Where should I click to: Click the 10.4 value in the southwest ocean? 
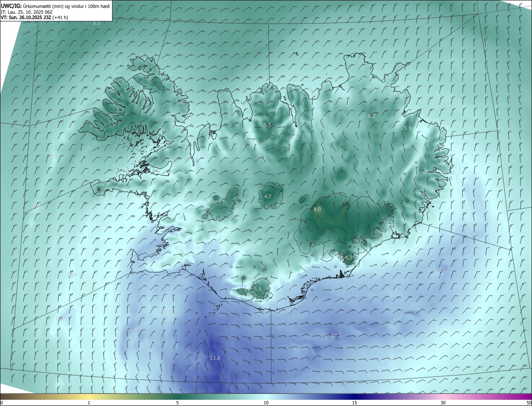tap(71, 274)
